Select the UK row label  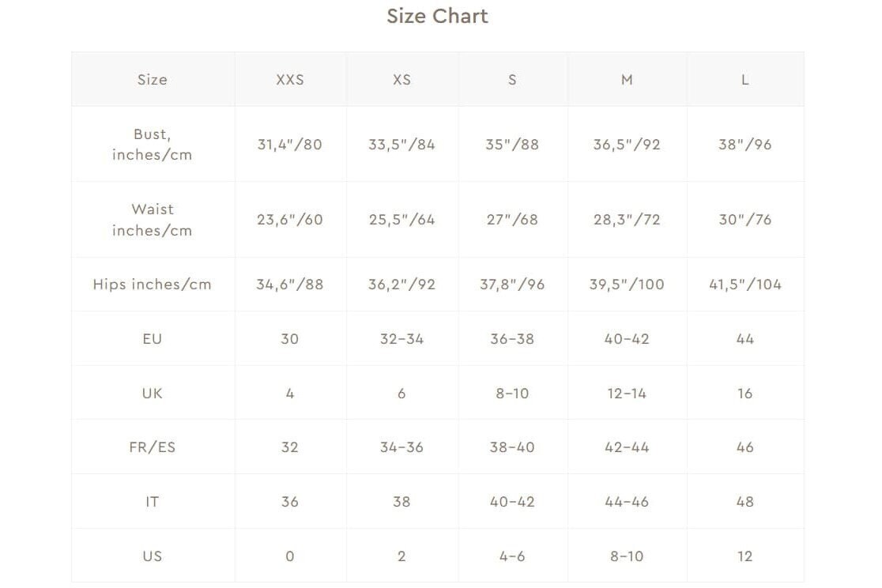pyautogui.click(x=152, y=394)
